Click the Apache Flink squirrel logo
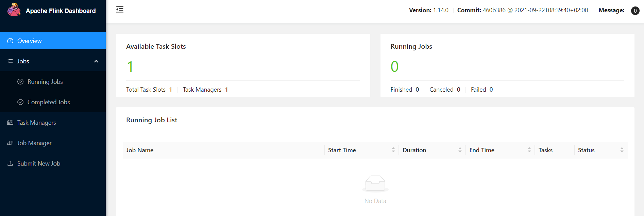 click(x=14, y=10)
